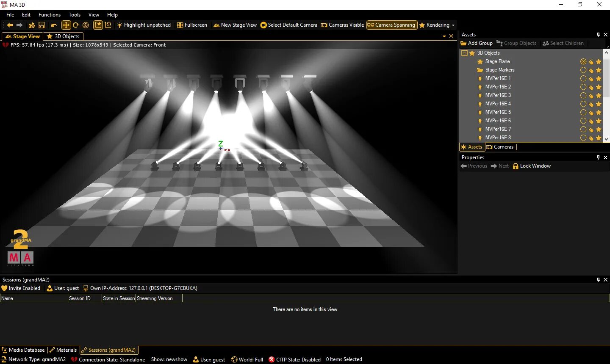Click the lightbulb icon of MVPer16E 5

click(x=480, y=112)
